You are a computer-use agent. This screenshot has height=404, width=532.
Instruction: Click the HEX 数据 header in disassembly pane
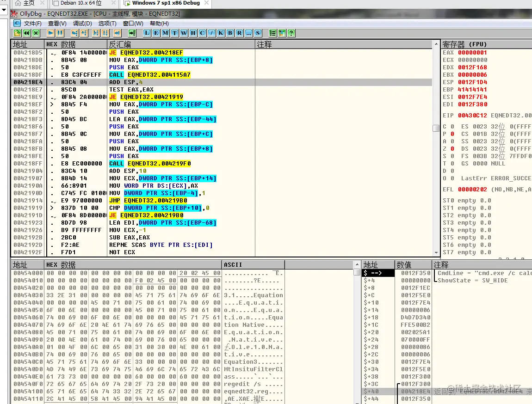[76, 44]
